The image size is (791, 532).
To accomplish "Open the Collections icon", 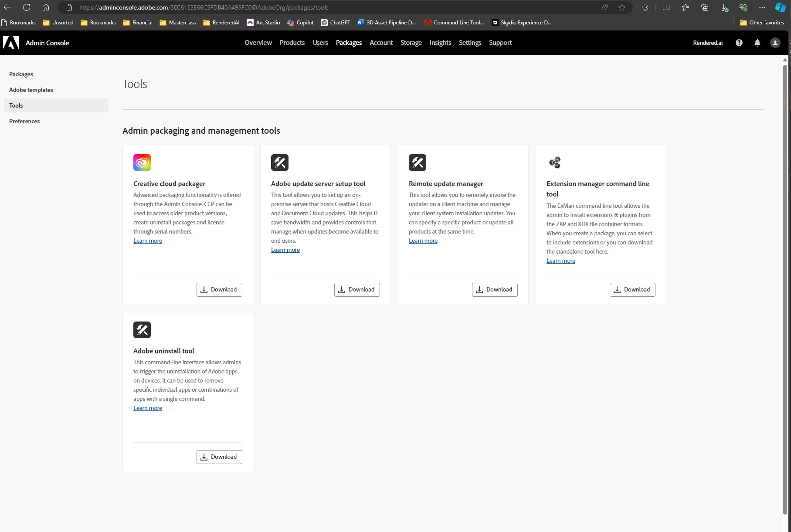I will point(705,7).
